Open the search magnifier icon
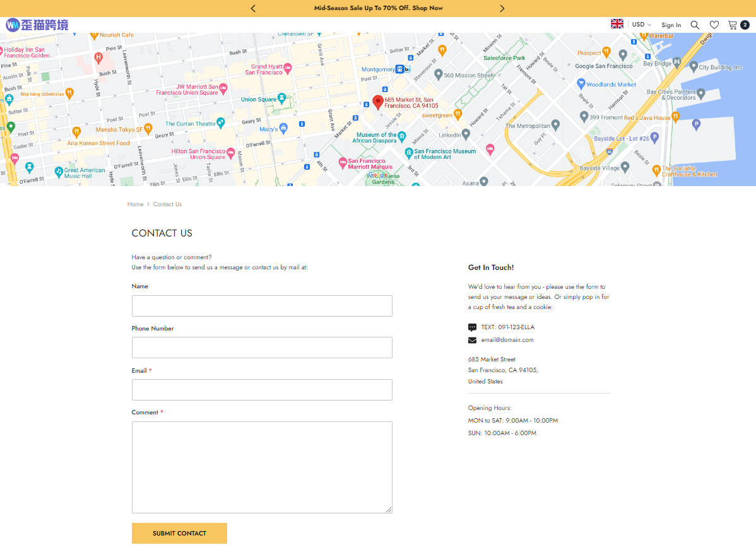This screenshot has width=756, height=550. [x=695, y=25]
